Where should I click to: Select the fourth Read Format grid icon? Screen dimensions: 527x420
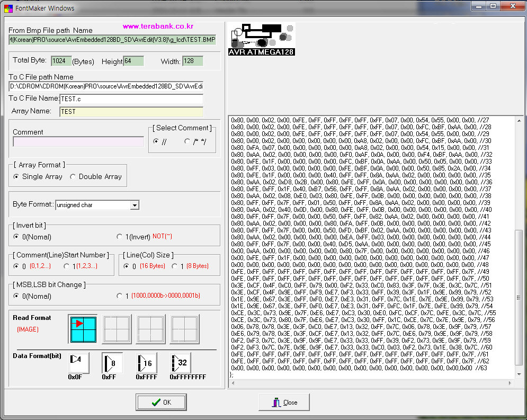coord(184,329)
